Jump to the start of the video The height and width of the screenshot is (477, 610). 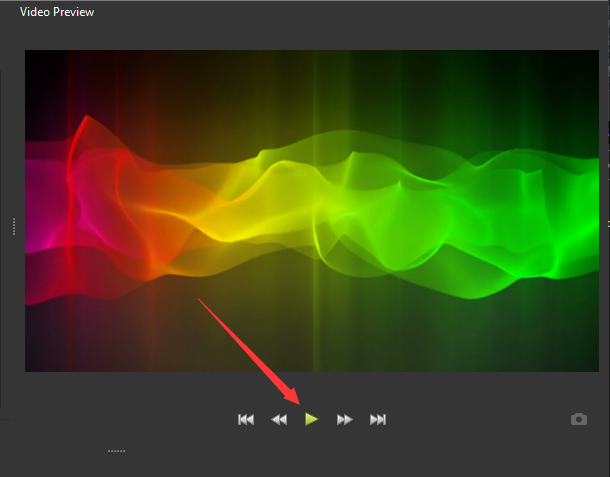(x=246, y=420)
